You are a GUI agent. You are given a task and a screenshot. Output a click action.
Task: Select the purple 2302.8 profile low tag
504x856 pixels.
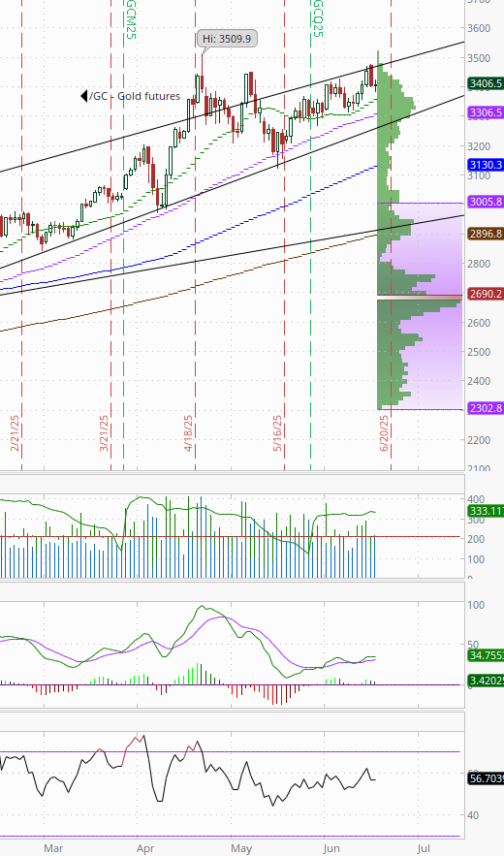(485, 407)
